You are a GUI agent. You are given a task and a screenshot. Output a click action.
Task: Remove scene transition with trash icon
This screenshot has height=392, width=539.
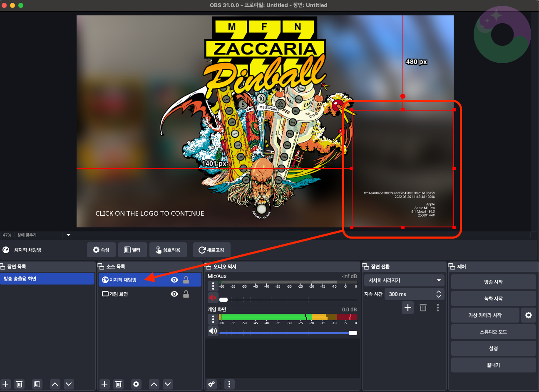423,308
